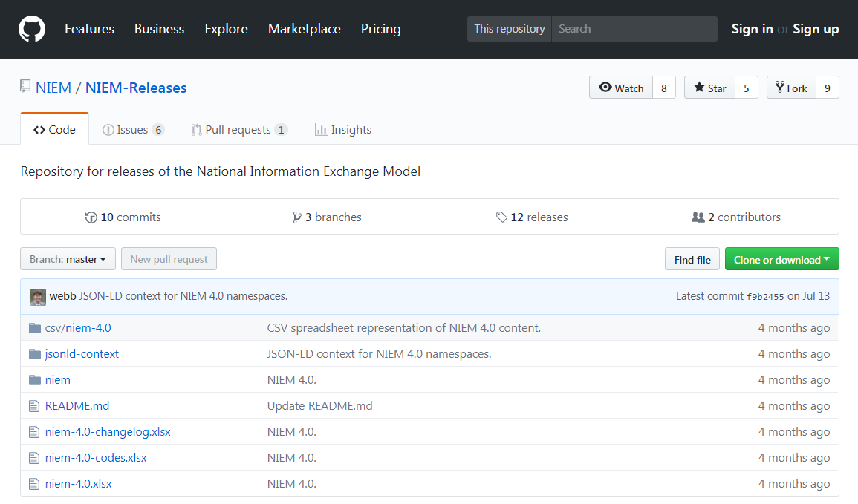The image size is (858, 504).
Task: Click the niem-4.0.xlsx file icon
Action: (x=33, y=484)
